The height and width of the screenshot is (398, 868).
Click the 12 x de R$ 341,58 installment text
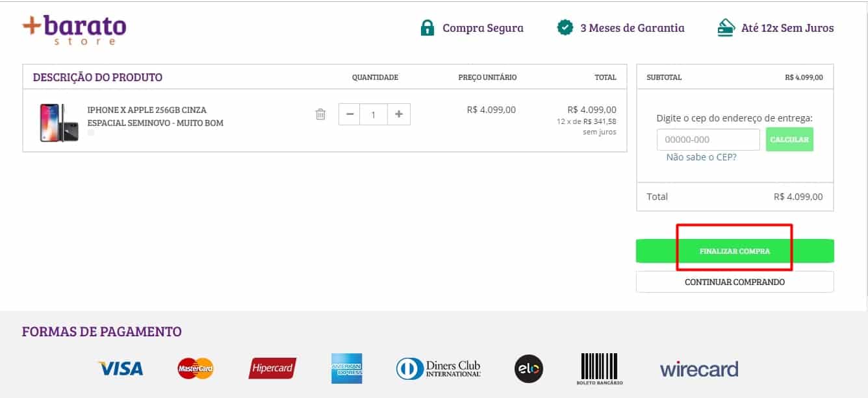(587, 121)
